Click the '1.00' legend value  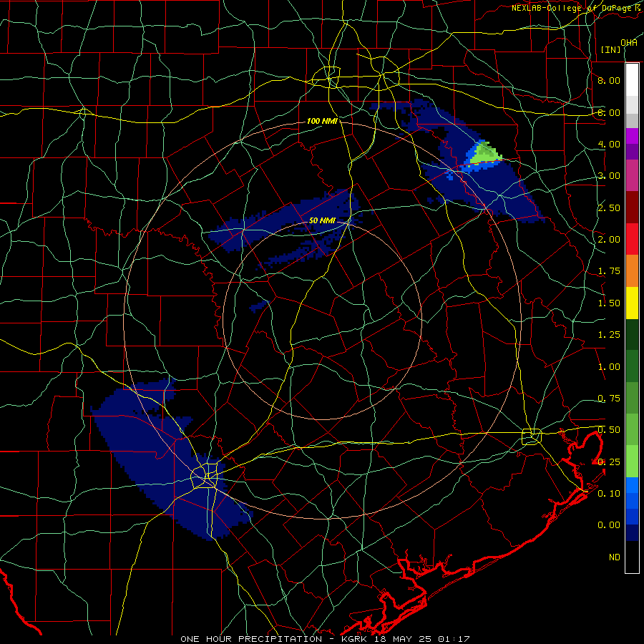609,367
